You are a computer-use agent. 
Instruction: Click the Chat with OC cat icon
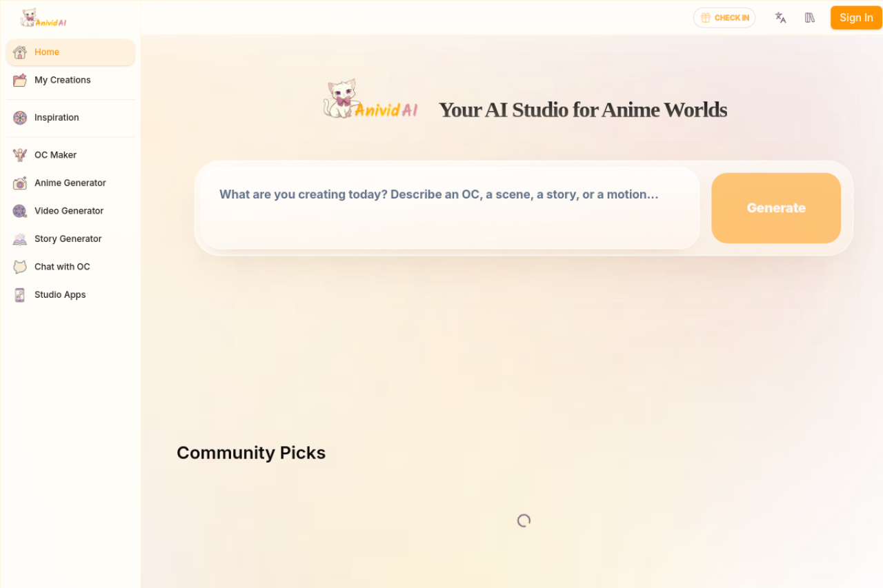(x=20, y=267)
